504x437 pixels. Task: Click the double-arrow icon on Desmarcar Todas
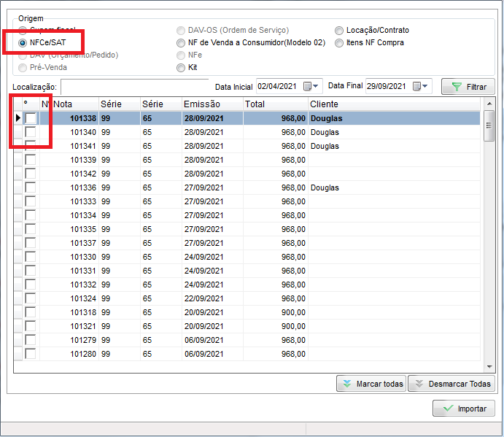point(418,384)
